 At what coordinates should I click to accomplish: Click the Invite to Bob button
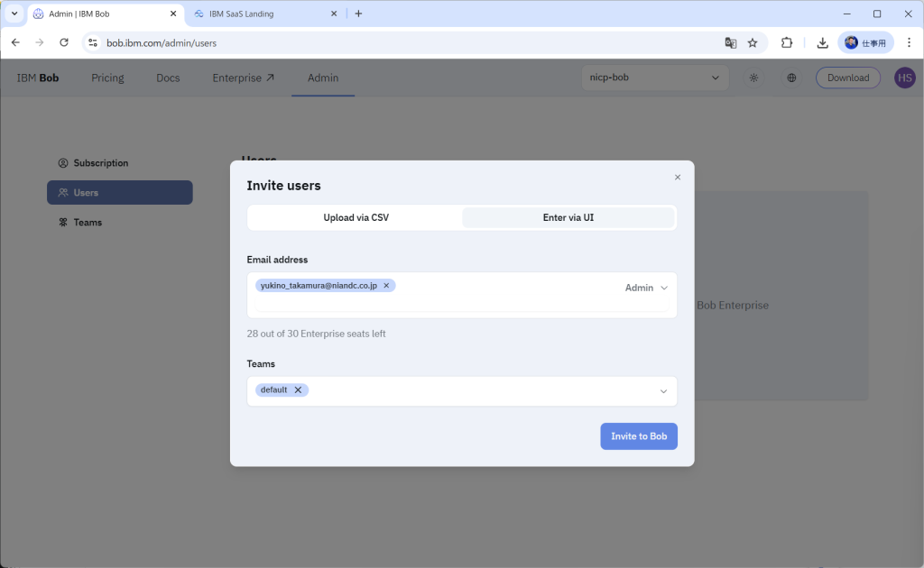point(639,436)
